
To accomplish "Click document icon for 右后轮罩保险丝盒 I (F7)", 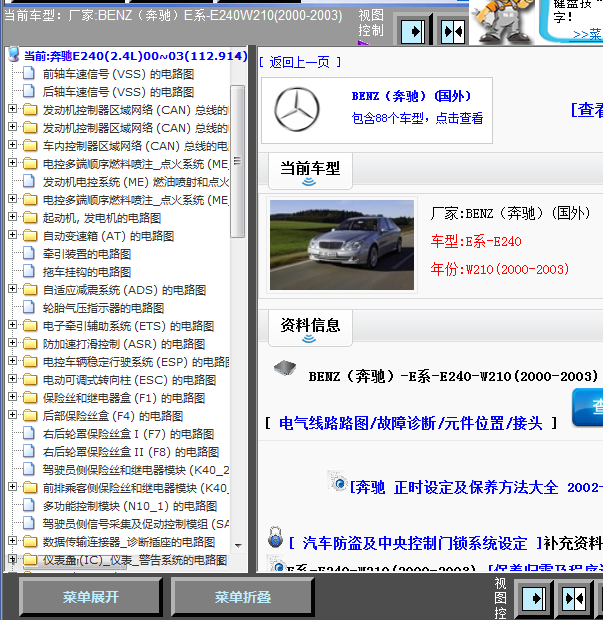I will [28, 433].
